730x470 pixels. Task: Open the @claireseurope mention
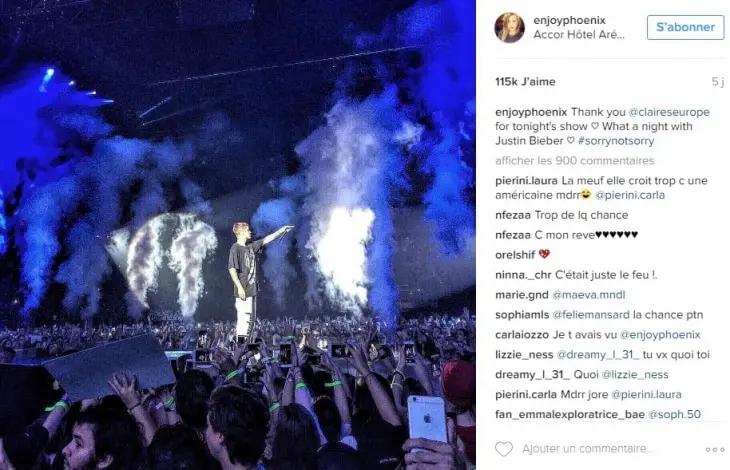pos(669,112)
